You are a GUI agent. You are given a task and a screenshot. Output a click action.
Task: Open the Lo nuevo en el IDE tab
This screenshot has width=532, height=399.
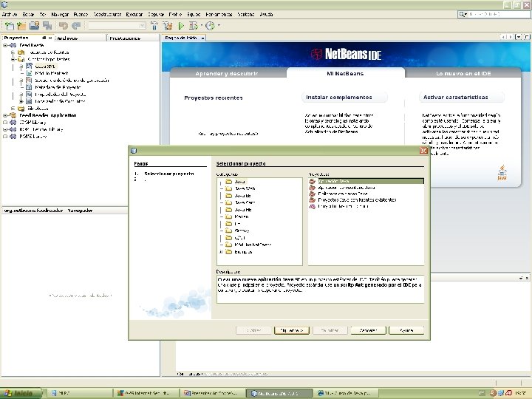[x=463, y=73]
